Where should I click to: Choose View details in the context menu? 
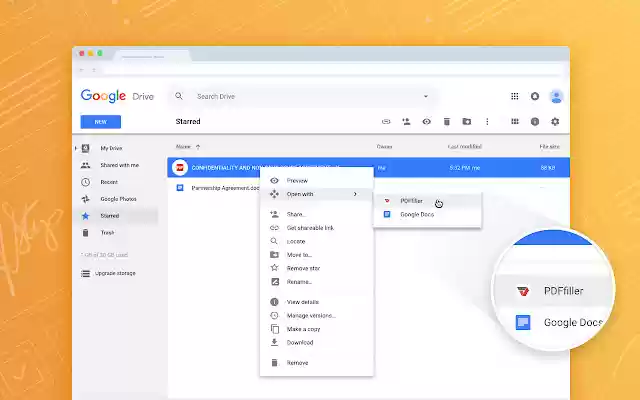click(x=316, y=302)
